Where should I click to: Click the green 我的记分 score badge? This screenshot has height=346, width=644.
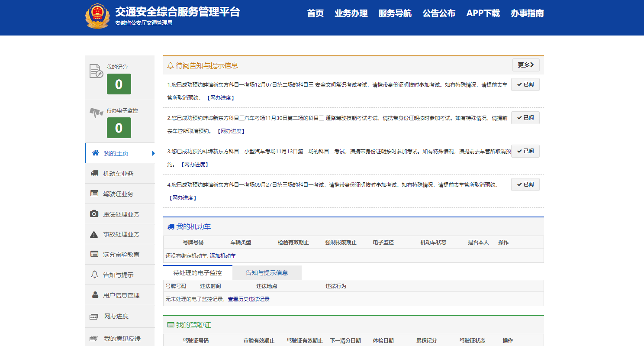119,84
